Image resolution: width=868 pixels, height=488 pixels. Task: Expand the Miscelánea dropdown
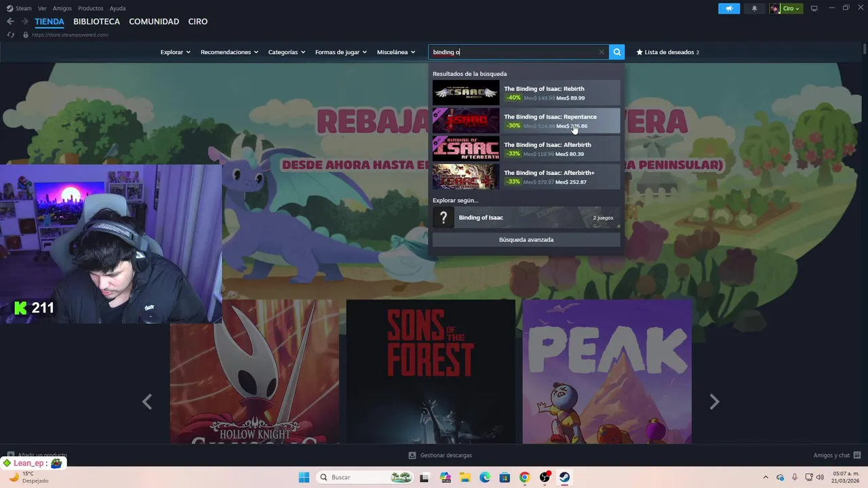[396, 52]
